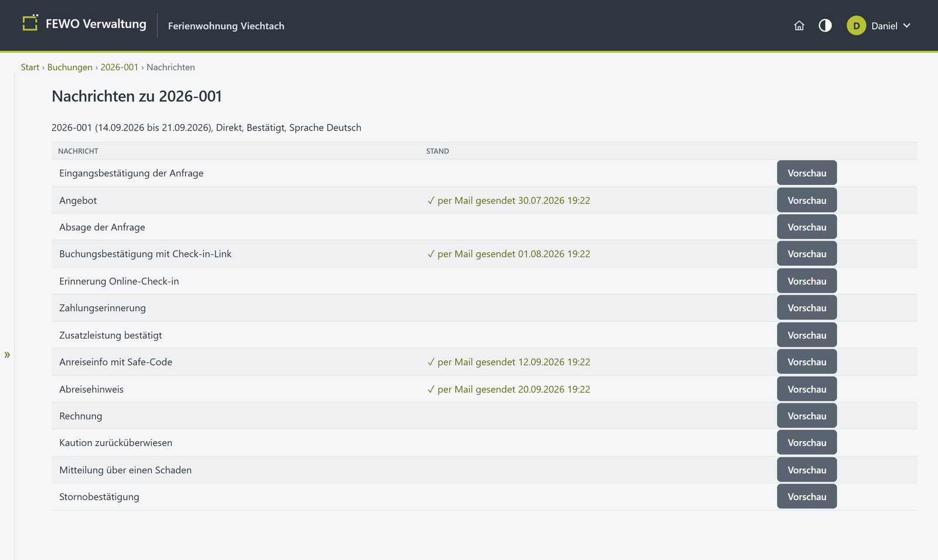Expand the sidebar with double chevron
Screen dimensions: 938x560
pos(7,354)
